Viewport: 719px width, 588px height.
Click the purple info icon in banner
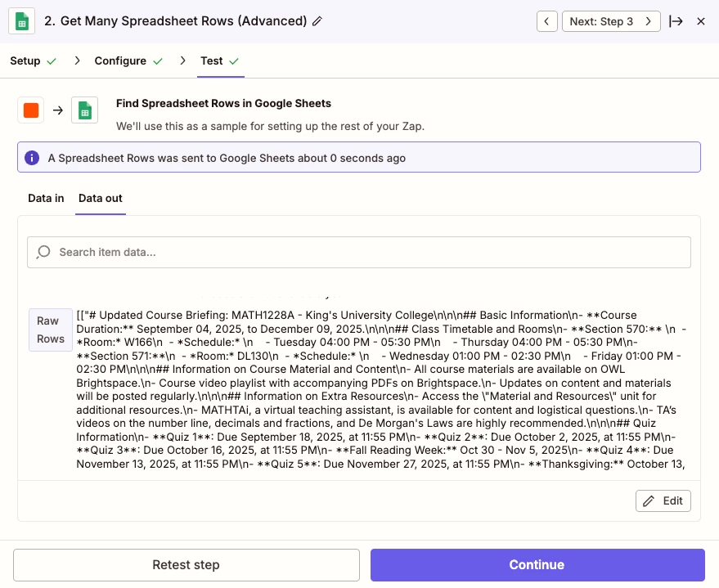(x=32, y=158)
